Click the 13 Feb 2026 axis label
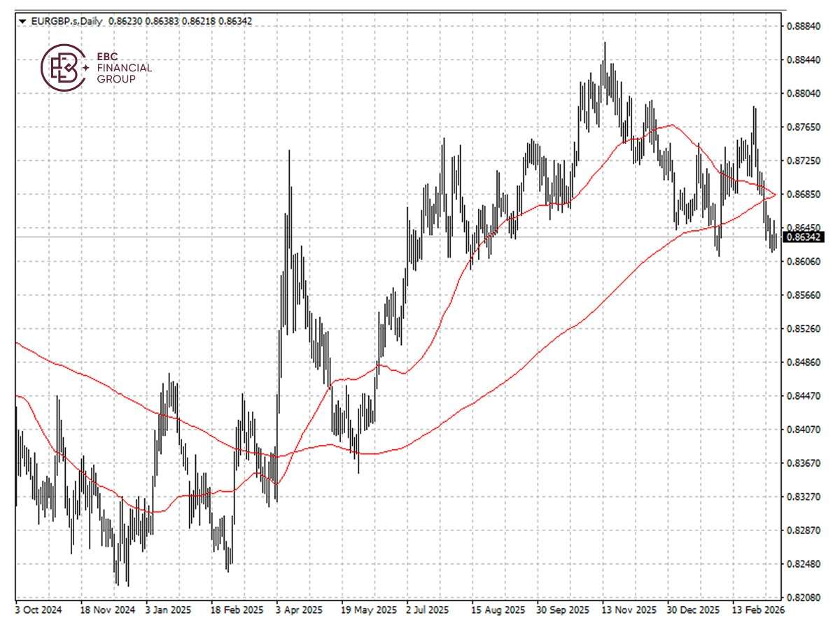This screenshot has width=840, height=627. pos(758,610)
